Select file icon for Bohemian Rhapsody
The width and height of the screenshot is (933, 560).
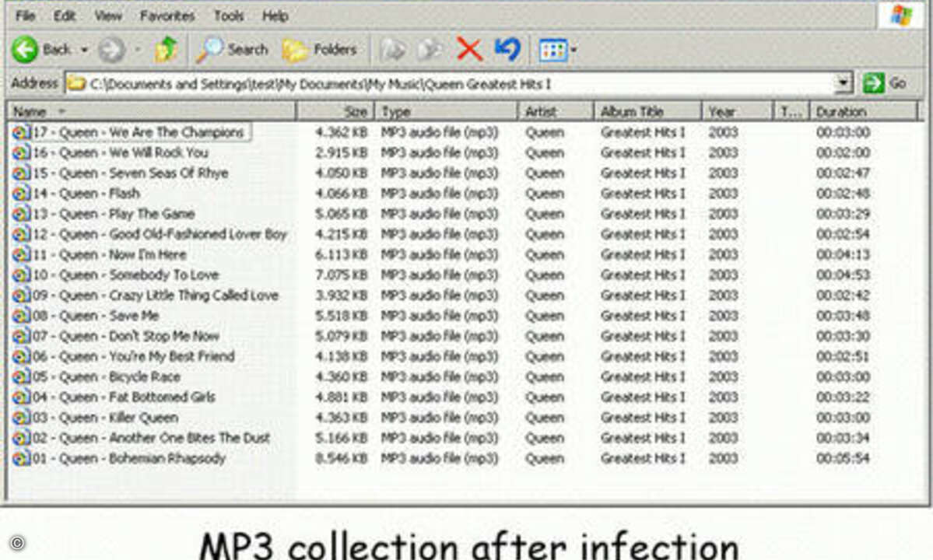point(21,458)
